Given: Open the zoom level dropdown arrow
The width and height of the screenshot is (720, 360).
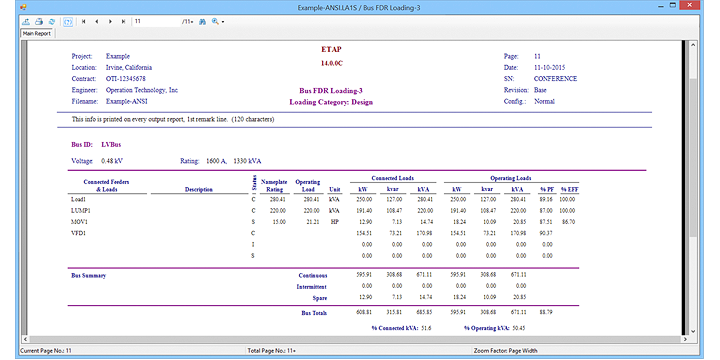Looking at the screenshot, I should point(223,22).
